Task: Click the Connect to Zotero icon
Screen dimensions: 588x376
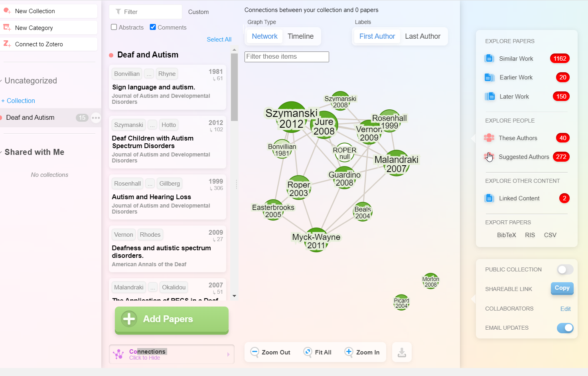Action: point(7,44)
